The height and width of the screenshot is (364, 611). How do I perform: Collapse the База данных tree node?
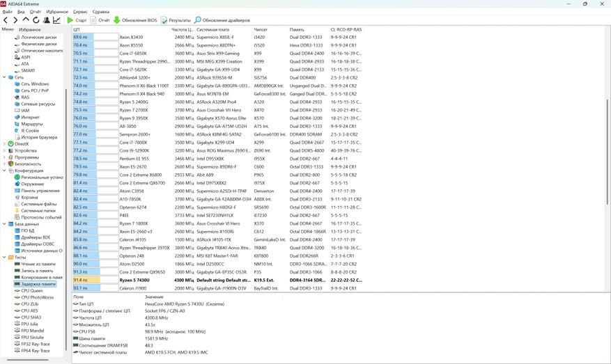coord(4,224)
